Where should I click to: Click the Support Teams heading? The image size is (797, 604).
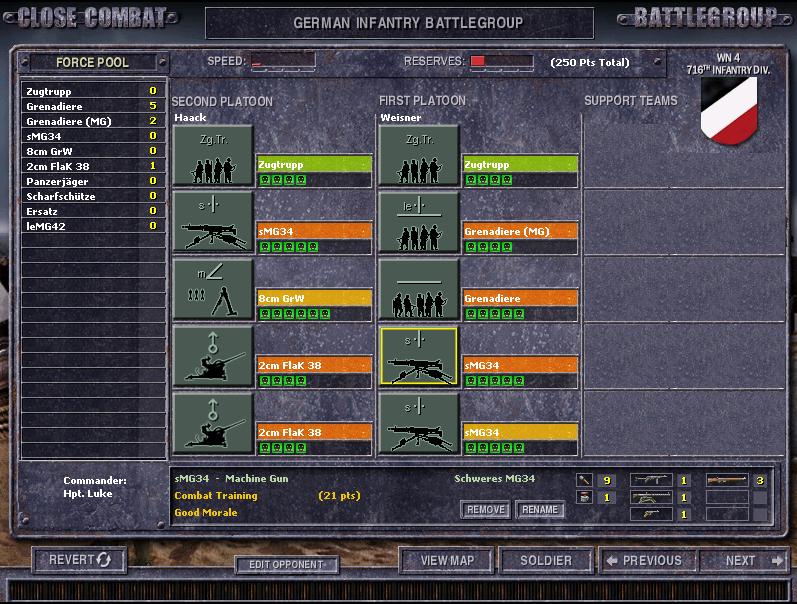click(x=631, y=101)
